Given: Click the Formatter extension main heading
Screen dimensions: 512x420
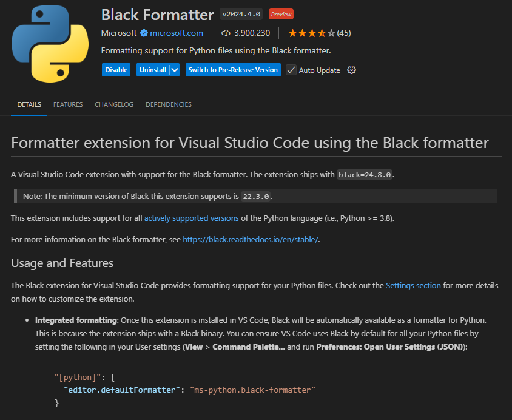Looking at the screenshot, I should coord(250,143).
